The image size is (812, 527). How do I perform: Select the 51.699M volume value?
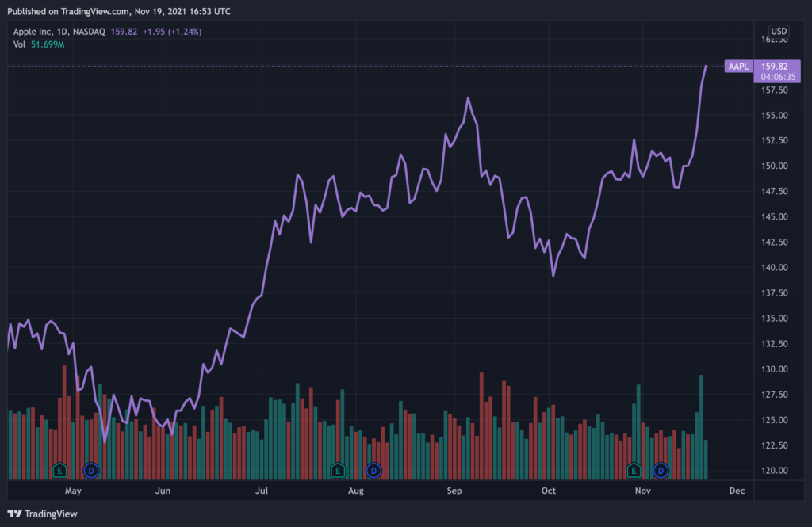point(48,44)
